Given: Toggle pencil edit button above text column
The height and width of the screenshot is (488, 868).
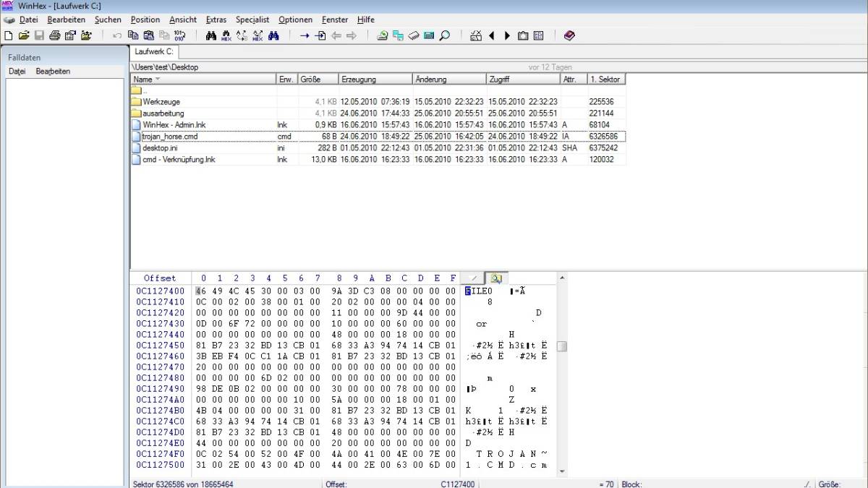Looking at the screenshot, I should point(473,278).
